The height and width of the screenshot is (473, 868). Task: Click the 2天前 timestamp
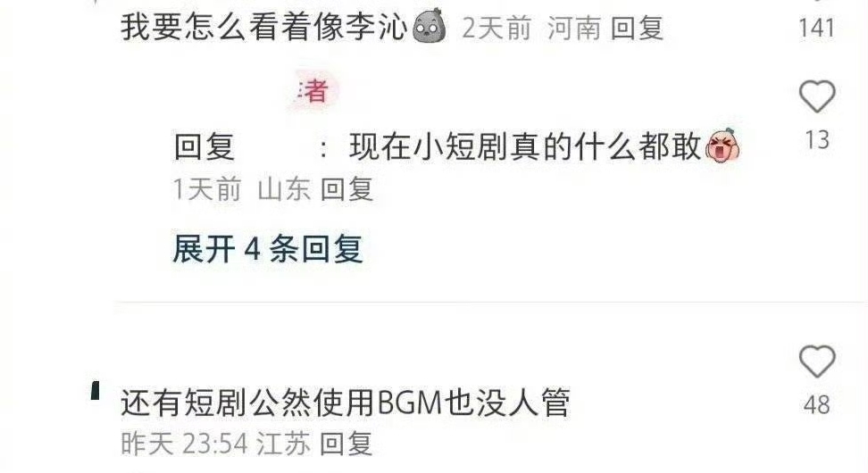click(x=497, y=28)
